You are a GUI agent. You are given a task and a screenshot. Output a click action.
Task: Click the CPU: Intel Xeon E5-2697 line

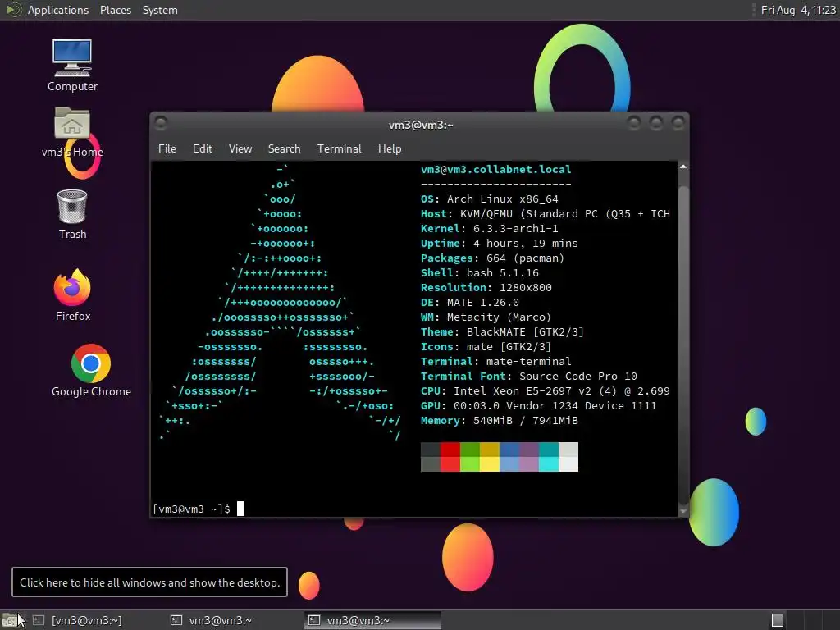pyautogui.click(x=545, y=390)
